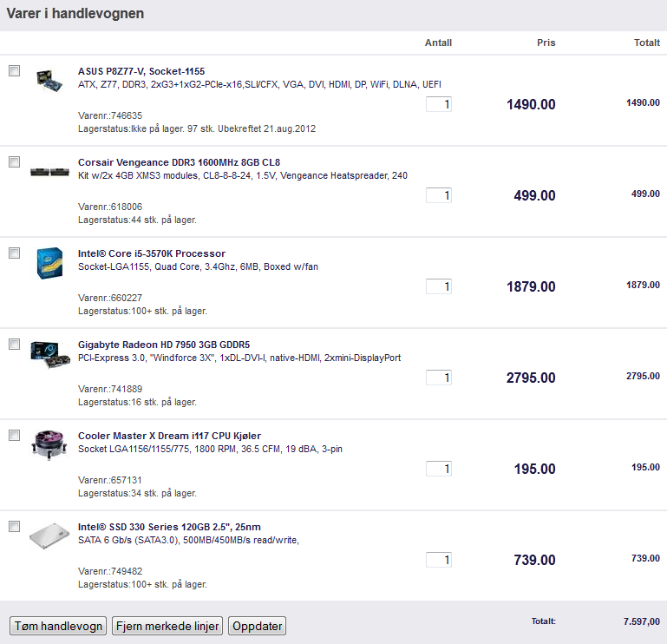Click 'Lagerstatus:16 stk. på lager.' text
The width and height of the screenshot is (667, 644).
click(137, 402)
